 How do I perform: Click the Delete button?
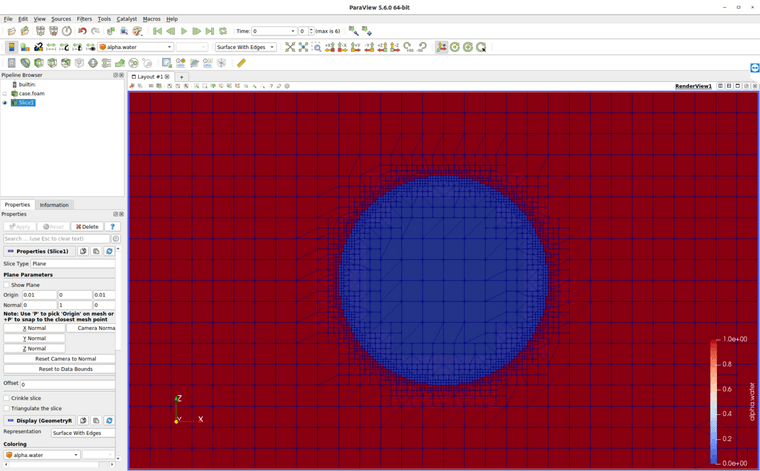[87, 227]
